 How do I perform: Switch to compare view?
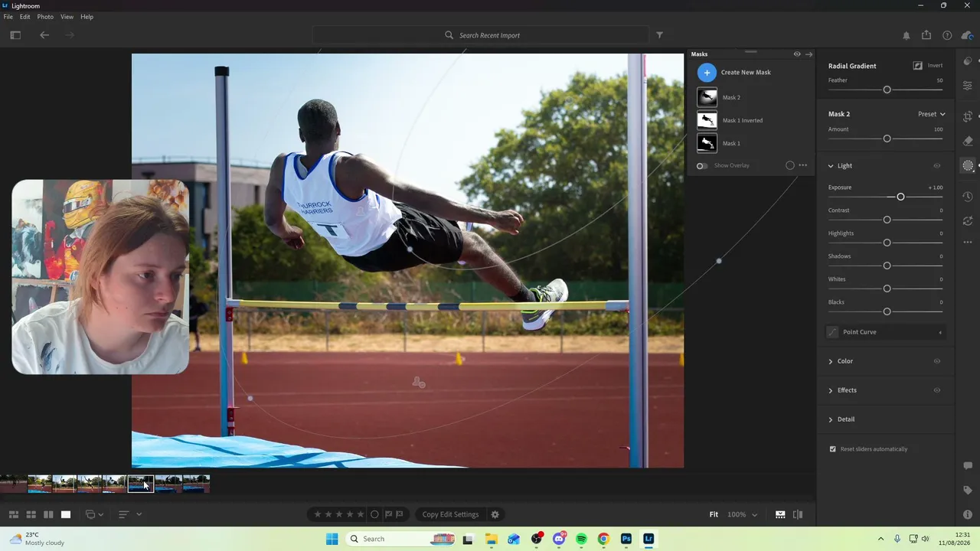coord(48,514)
